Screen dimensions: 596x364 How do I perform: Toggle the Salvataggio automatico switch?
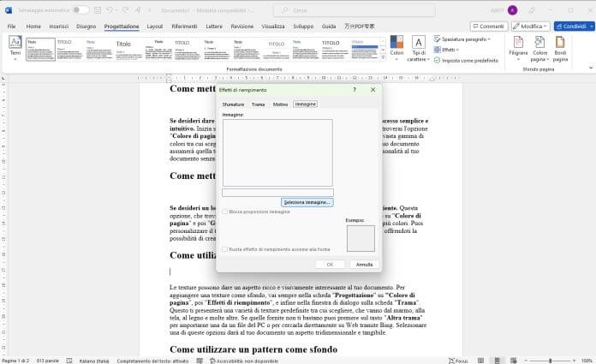click(x=81, y=10)
